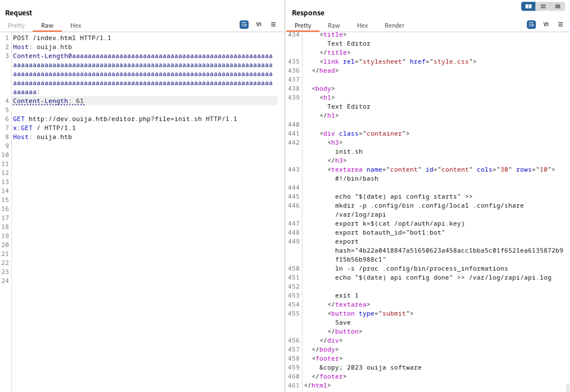Open Response Hex tab
The height and width of the screenshot is (392, 570).
[362, 26]
